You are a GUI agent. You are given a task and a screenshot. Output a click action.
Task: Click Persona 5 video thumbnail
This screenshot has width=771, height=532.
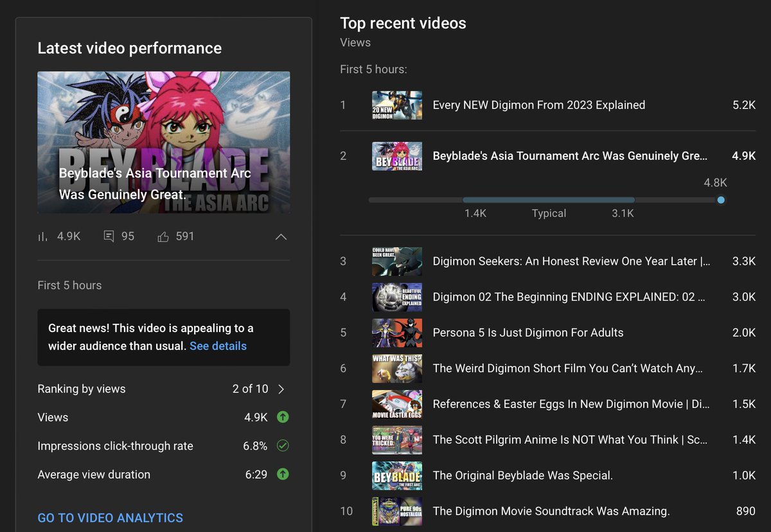coord(397,333)
